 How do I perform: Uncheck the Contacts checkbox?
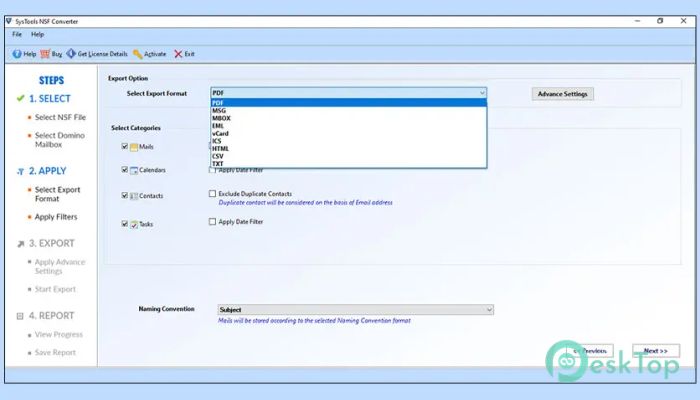coord(125,196)
